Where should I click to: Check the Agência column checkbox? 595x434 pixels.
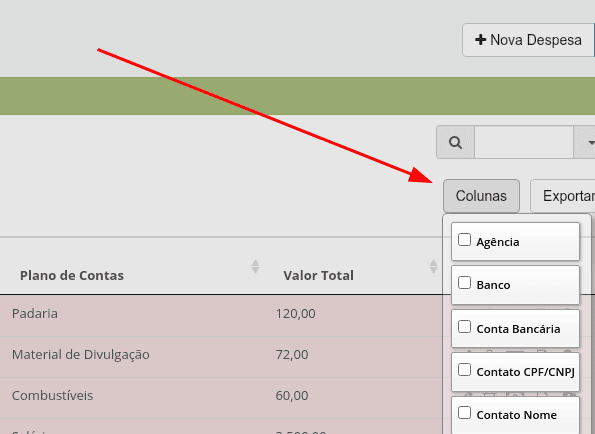tap(464, 240)
